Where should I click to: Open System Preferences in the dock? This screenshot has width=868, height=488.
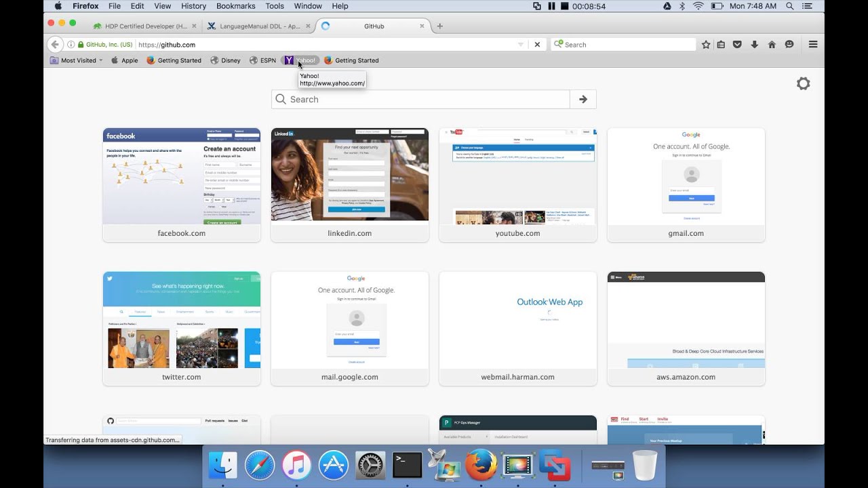click(x=370, y=466)
